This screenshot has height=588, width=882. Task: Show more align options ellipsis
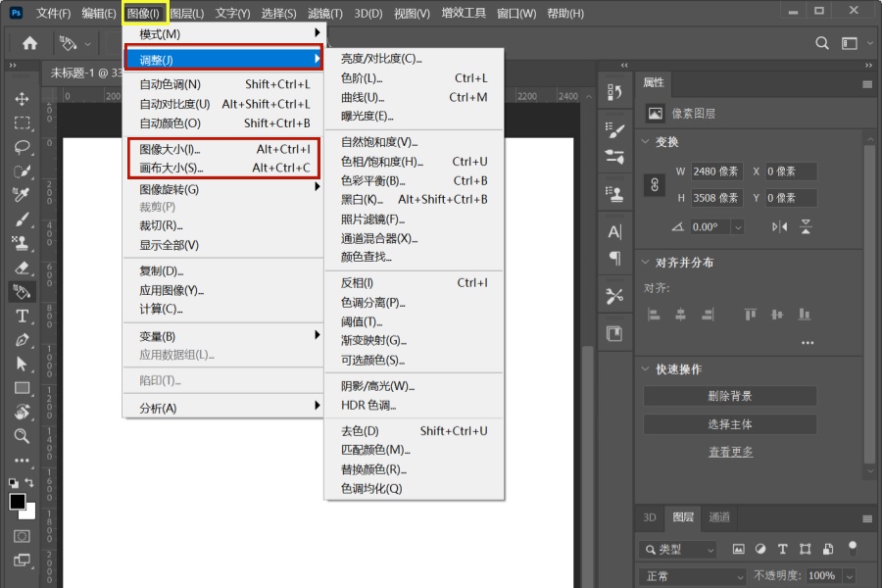[808, 343]
